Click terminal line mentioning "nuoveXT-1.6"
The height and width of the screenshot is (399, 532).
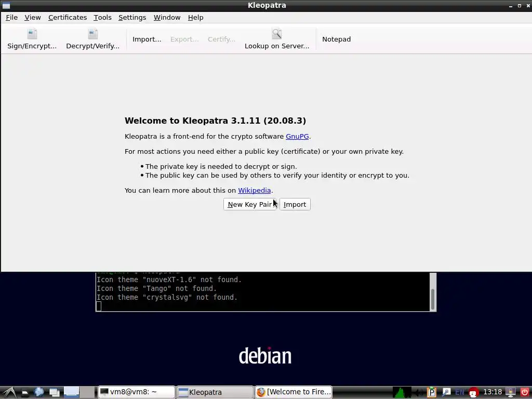(x=169, y=280)
